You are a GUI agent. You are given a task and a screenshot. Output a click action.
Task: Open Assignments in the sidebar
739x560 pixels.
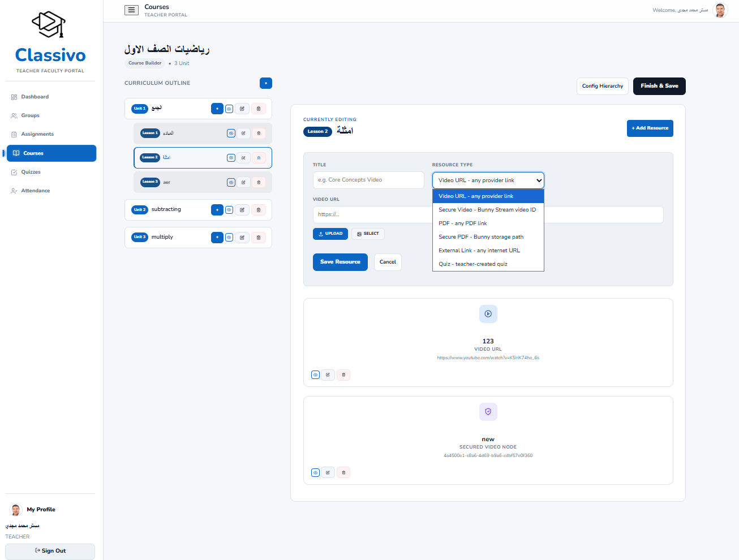tap(51, 134)
